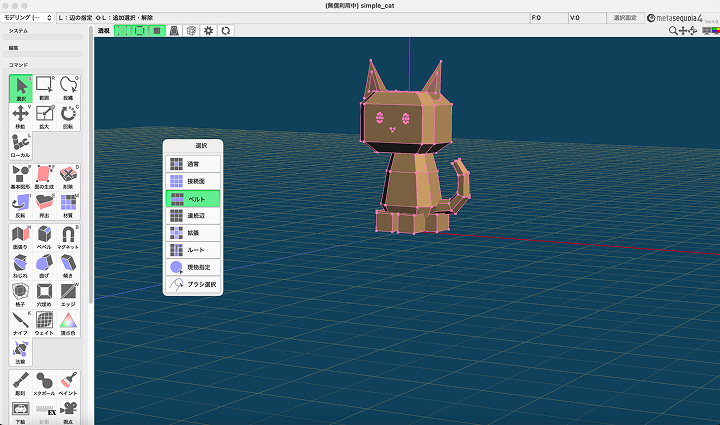Choose the ナイフ (Knife) tool

[x=21, y=323]
